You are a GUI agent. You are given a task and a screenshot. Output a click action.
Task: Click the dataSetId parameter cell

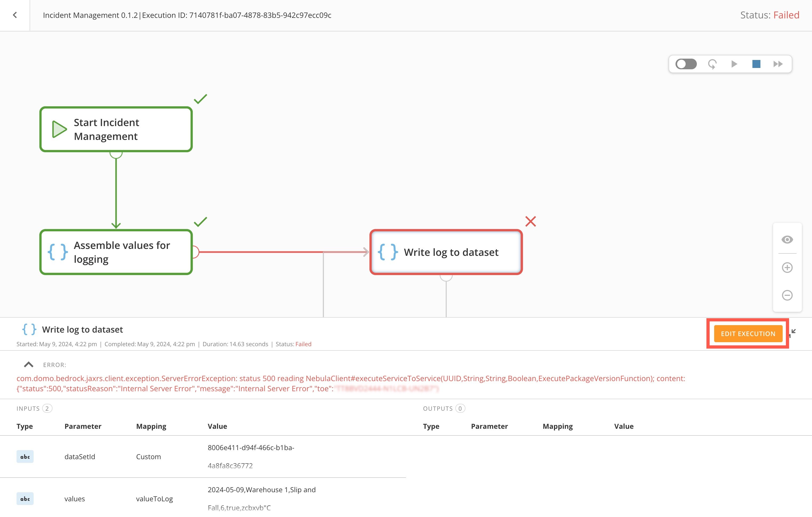(x=80, y=457)
